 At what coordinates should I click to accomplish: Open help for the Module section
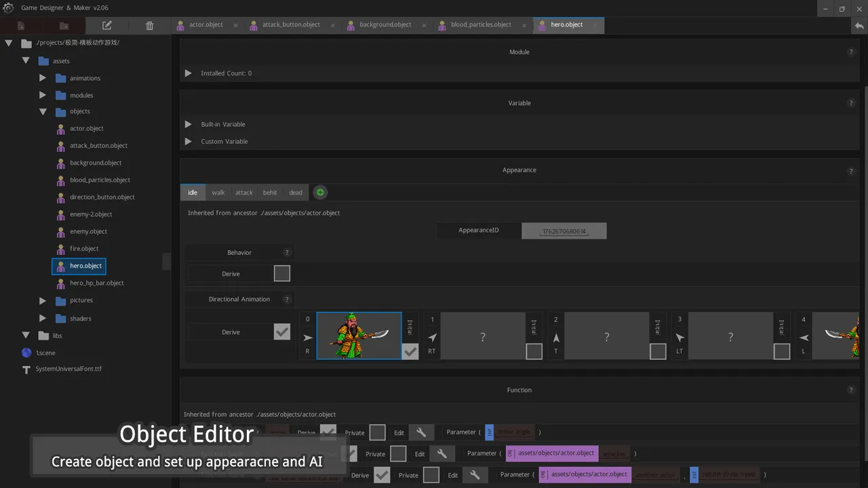[x=851, y=52]
